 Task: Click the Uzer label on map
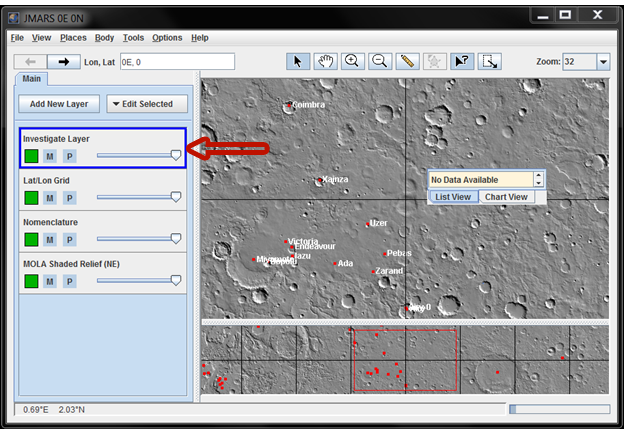378,223
